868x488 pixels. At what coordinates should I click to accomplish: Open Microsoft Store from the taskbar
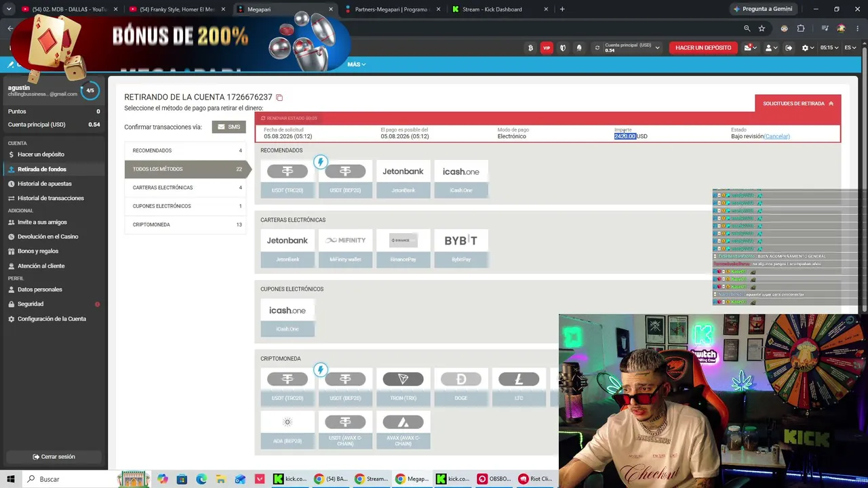tap(182, 479)
